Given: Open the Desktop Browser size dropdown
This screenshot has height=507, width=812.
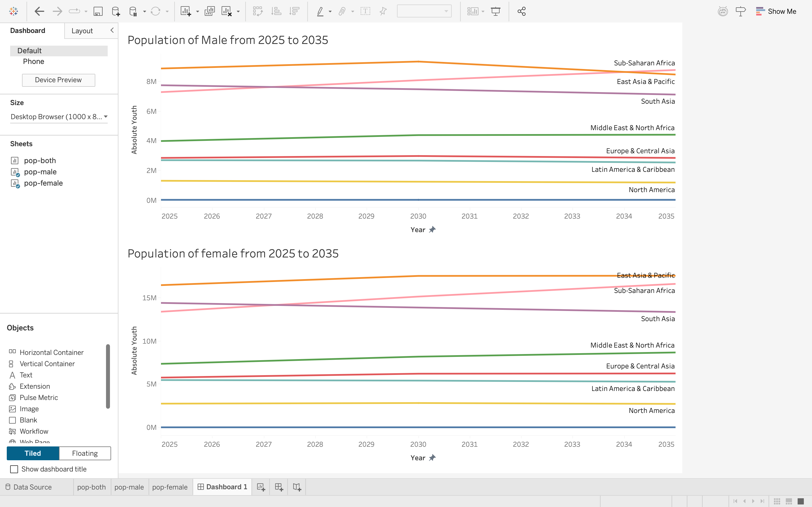Looking at the screenshot, I should pos(59,117).
